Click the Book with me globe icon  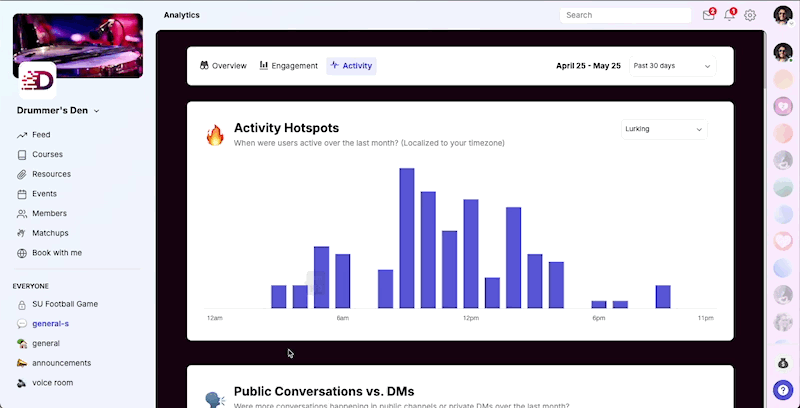[21, 253]
